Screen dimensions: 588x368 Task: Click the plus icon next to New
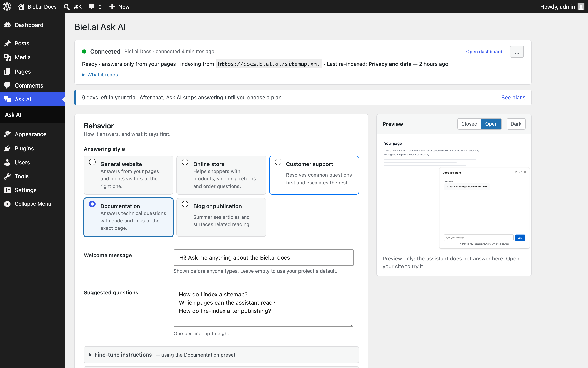pyautogui.click(x=112, y=7)
